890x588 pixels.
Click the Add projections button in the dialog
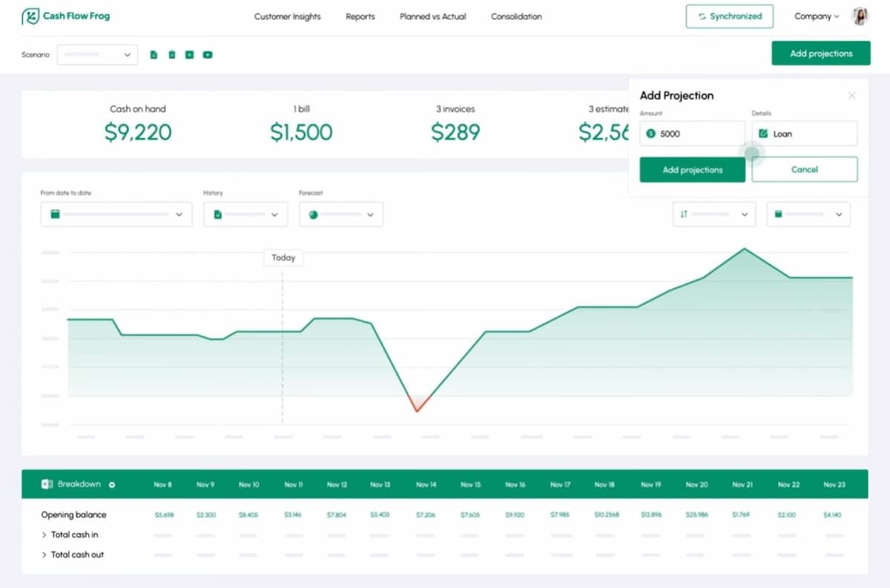(x=692, y=170)
